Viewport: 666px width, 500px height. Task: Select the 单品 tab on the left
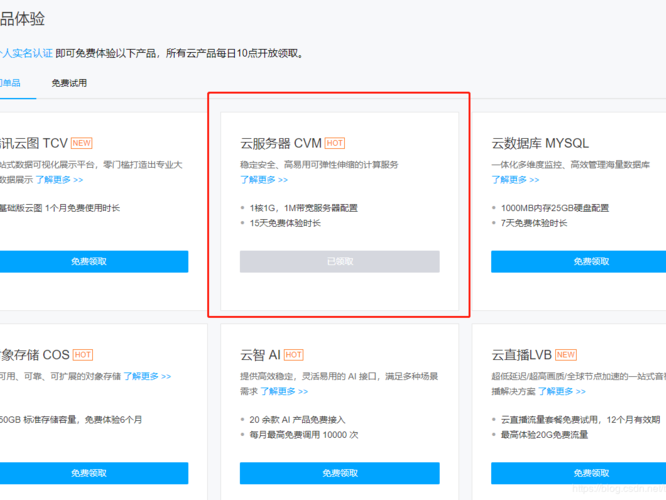click(x=10, y=83)
